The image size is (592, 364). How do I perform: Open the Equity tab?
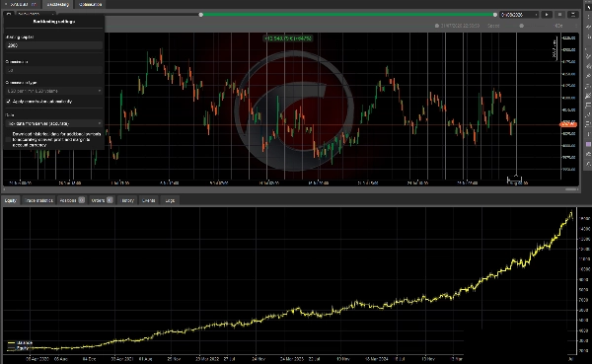[x=11, y=200]
